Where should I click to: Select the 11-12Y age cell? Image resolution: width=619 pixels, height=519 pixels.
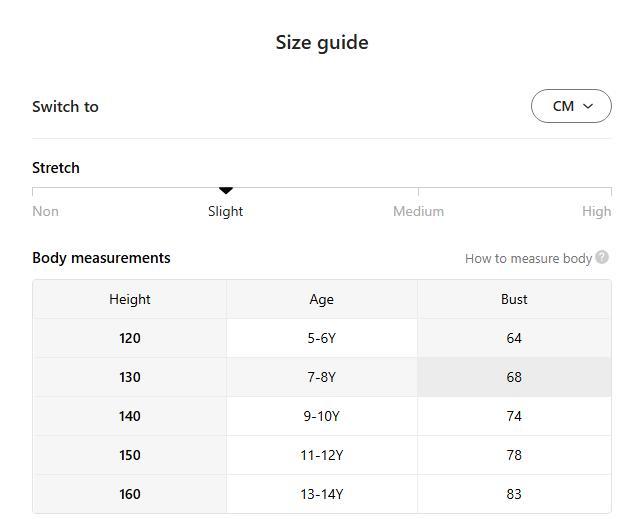click(x=322, y=455)
